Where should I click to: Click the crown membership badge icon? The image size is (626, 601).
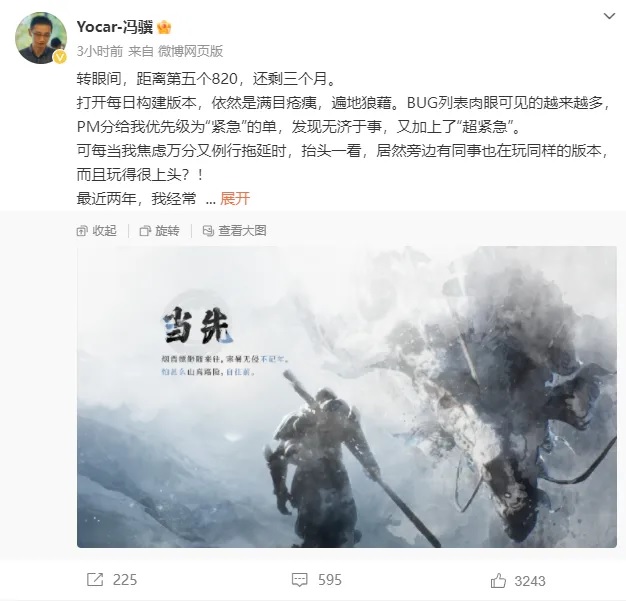tap(164, 28)
